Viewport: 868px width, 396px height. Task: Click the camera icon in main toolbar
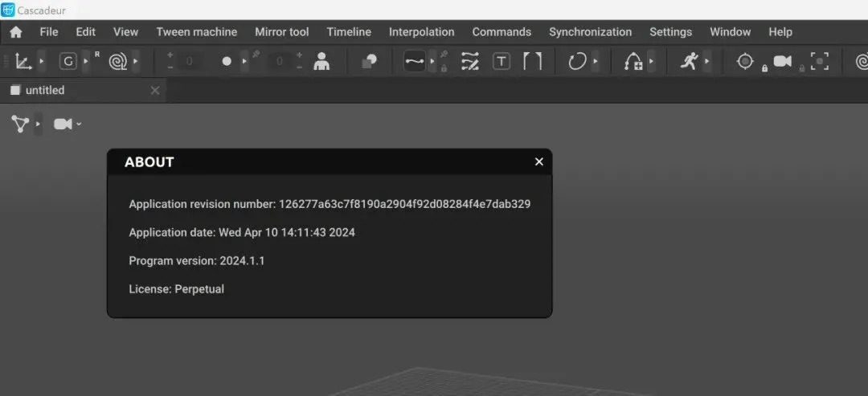(783, 61)
